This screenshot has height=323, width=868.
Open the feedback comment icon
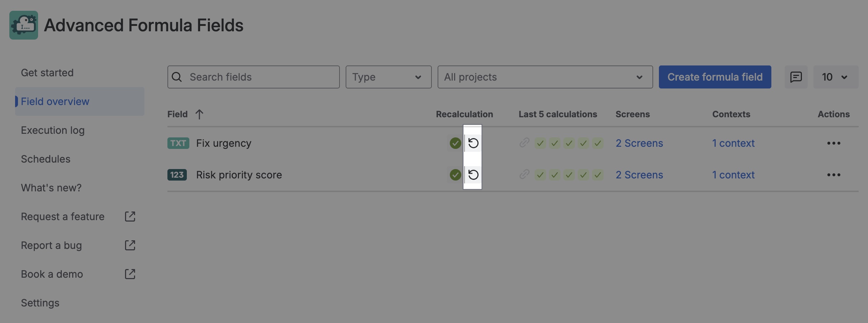(796, 77)
